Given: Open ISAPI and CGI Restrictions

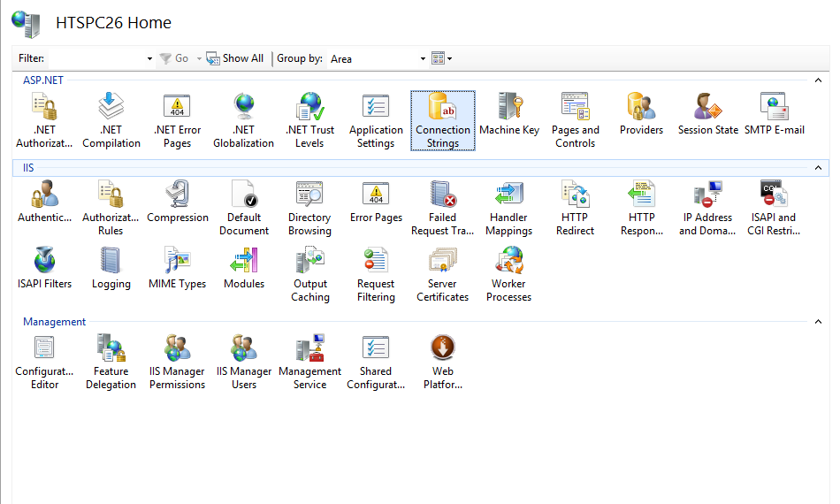Looking at the screenshot, I should (x=774, y=208).
